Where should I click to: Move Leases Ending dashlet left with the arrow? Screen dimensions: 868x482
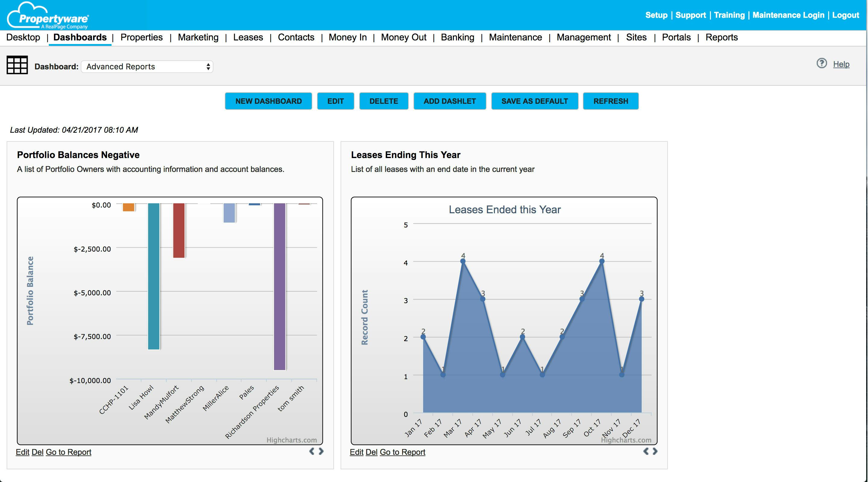point(646,451)
